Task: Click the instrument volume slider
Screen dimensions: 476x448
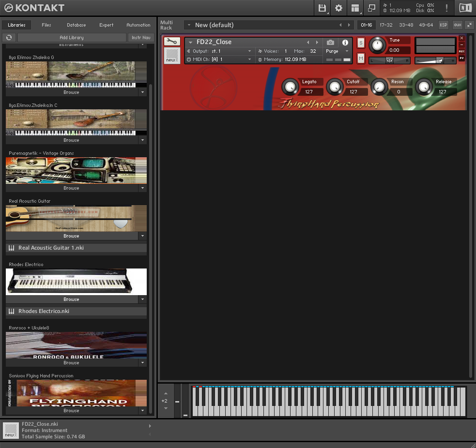Action: [x=435, y=60]
